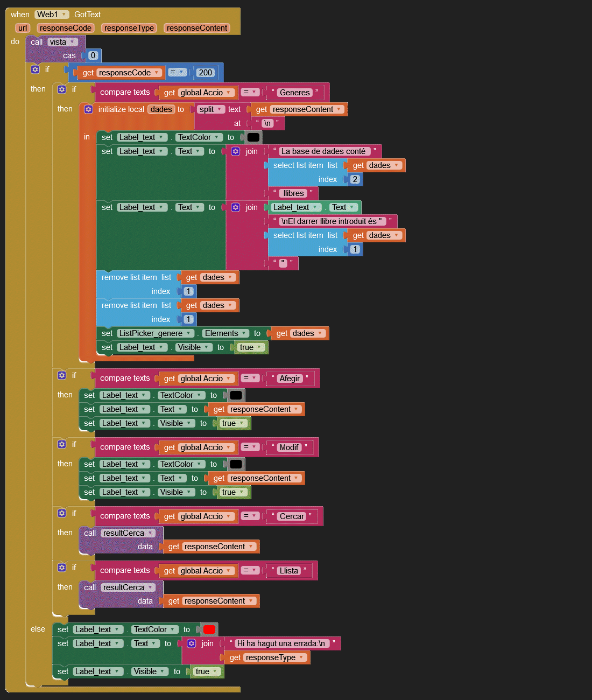Click the gear on the Modif if block
Screen dimensions: 592x700
click(x=62, y=444)
